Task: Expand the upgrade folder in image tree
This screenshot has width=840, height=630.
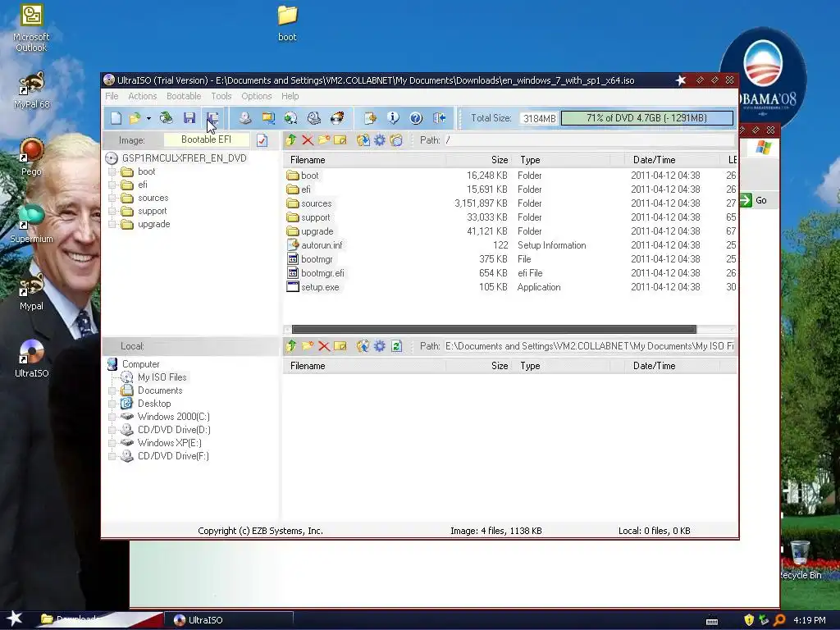Action: coord(112,224)
